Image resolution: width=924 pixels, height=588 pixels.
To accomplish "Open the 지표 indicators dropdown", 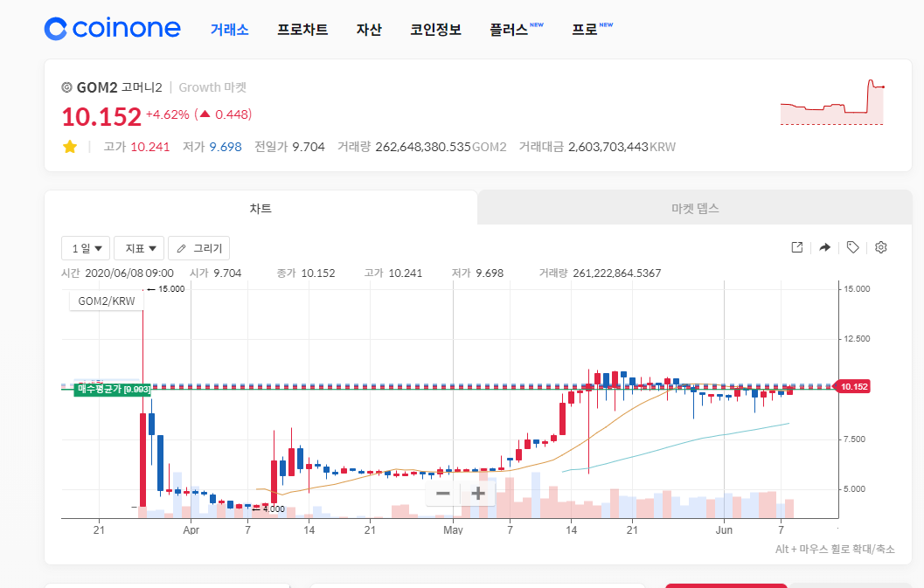I will tap(139, 248).
